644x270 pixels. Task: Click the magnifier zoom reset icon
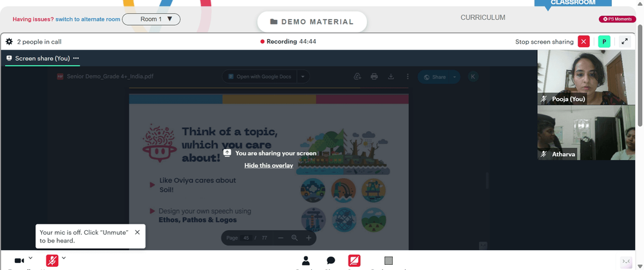pyautogui.click(x=294, y=238)
